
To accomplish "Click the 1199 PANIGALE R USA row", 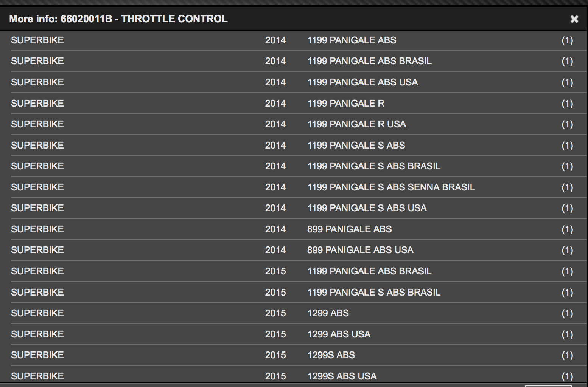I will [356, 124].
